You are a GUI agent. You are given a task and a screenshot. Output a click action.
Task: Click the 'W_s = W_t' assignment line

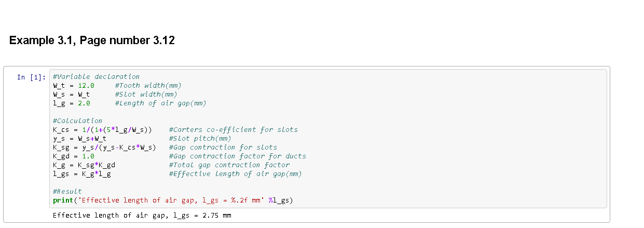coord(71,94)
